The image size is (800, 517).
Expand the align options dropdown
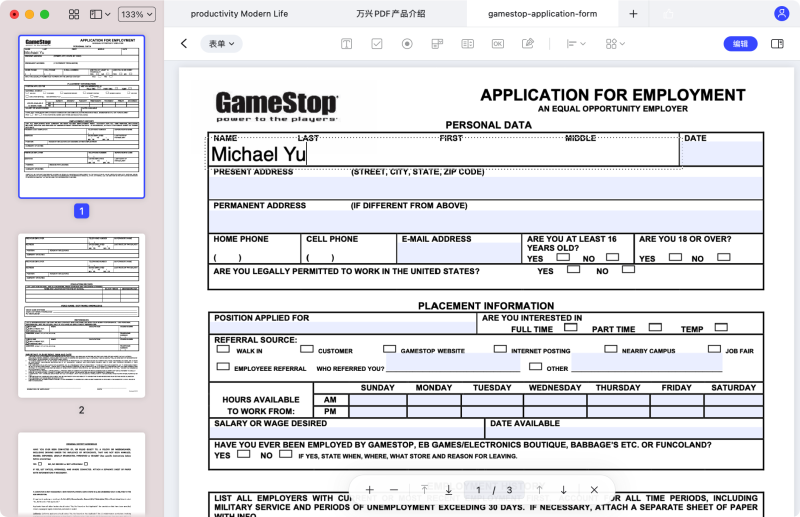(x=575, y=44)
